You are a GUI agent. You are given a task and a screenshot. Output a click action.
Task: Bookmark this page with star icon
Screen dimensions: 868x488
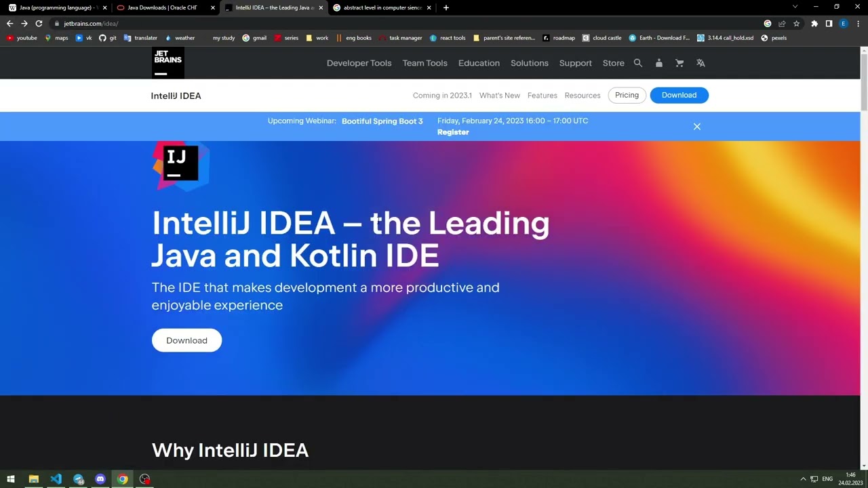[796, 24]
